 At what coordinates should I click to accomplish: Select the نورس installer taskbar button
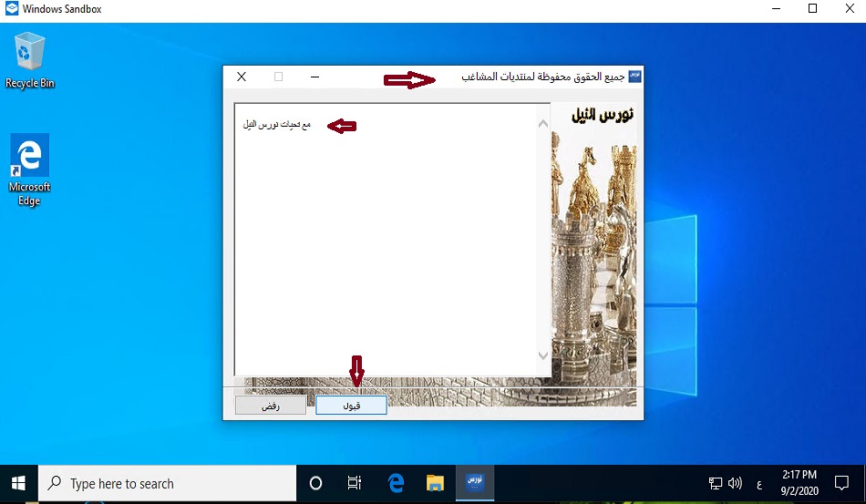pyautogui.click(x=475, y=483)
